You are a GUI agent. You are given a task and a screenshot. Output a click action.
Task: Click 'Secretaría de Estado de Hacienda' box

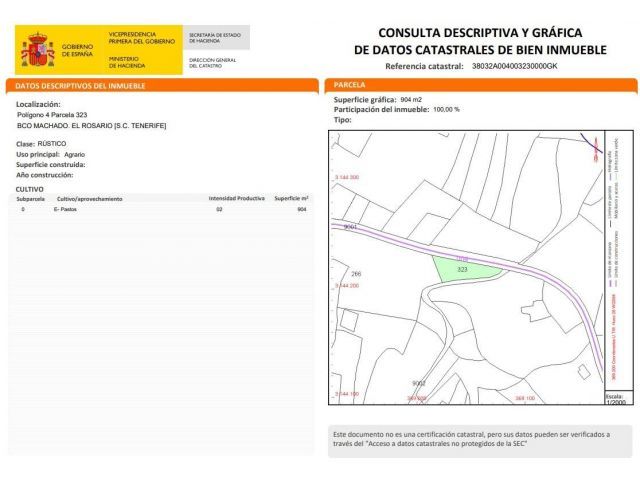click(216, 38)
